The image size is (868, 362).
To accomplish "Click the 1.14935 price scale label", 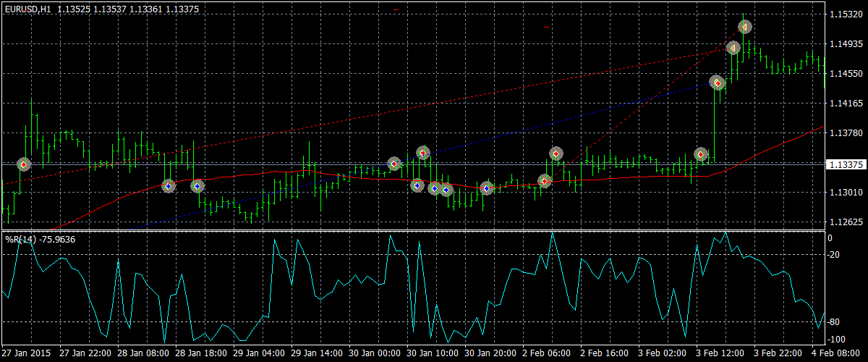I will (845, 44).
